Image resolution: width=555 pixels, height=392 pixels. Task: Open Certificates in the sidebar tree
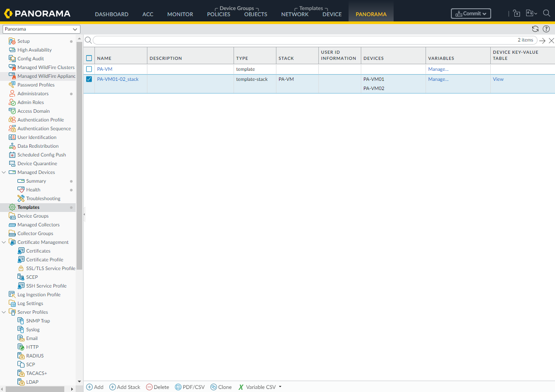point(38,251)
